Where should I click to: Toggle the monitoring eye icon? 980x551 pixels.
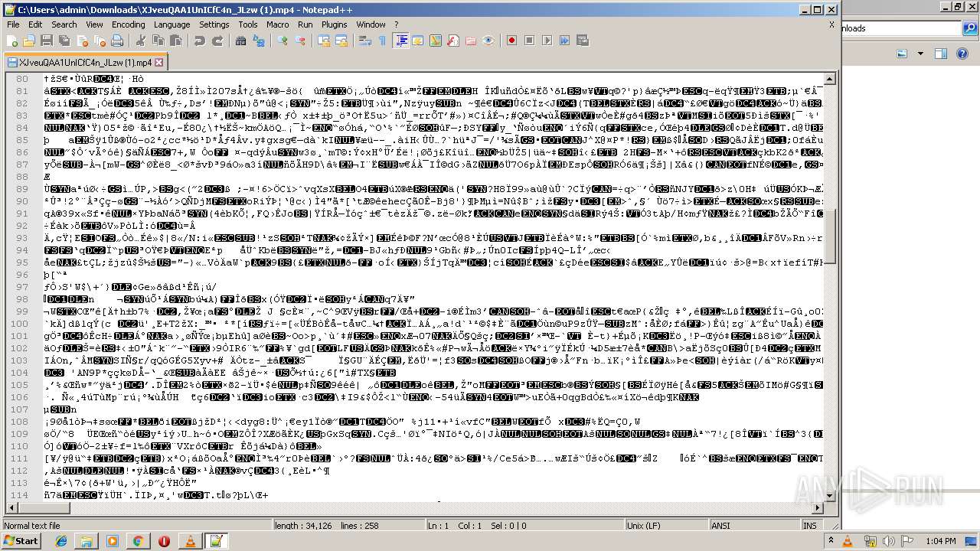coord(488,41)
